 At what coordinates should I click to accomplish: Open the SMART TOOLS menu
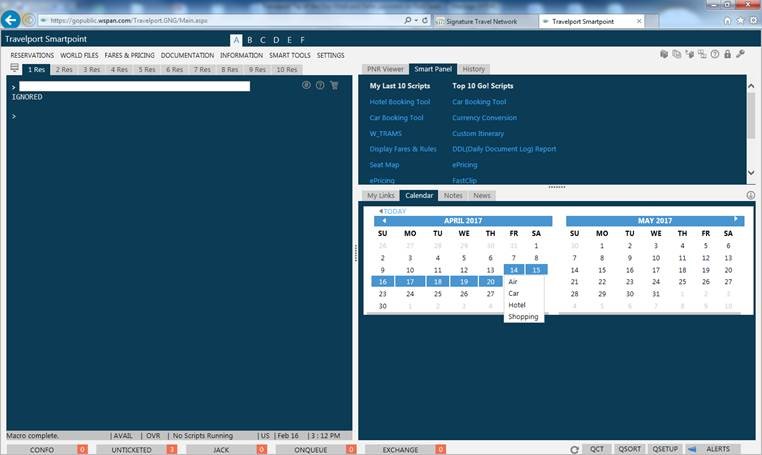(x=290, y=55)
